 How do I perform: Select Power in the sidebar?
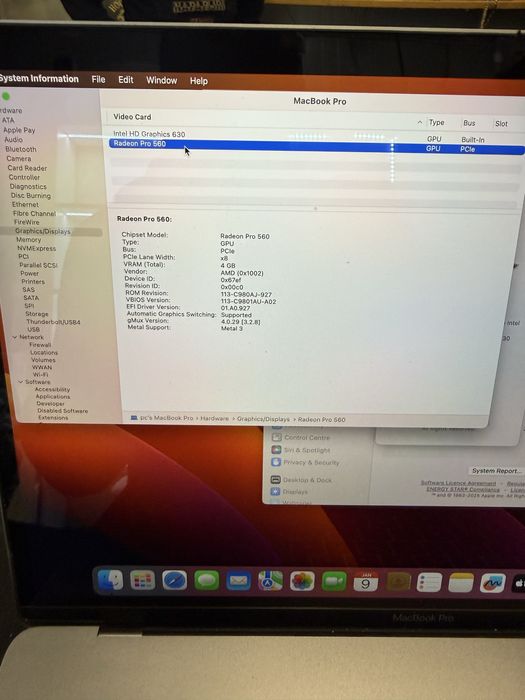pyautogui.click(x=29, y=273)
